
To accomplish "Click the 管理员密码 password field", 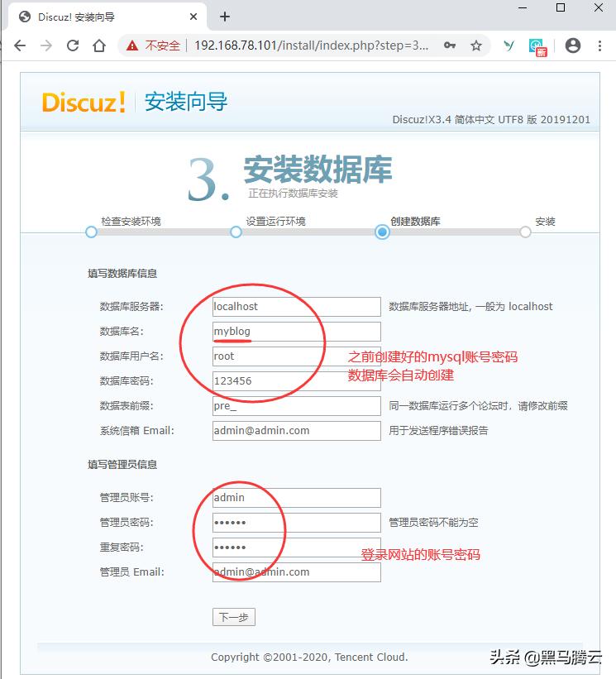I will (297, 523).
